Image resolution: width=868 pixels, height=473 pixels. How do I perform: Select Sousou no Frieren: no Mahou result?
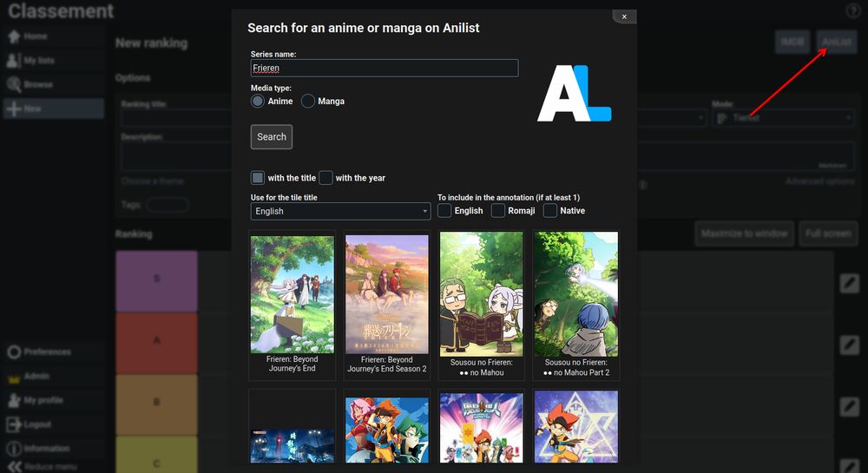tap(481, 305)
